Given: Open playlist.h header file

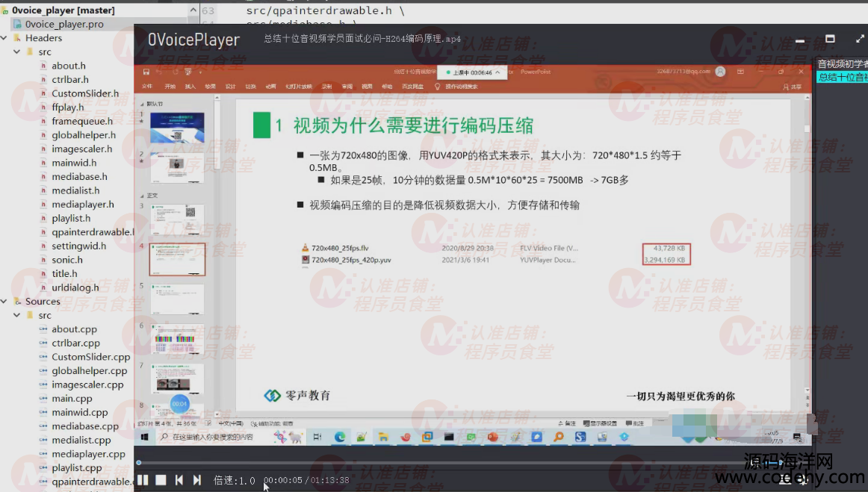Looking at the screenshot, I should 71,218.
